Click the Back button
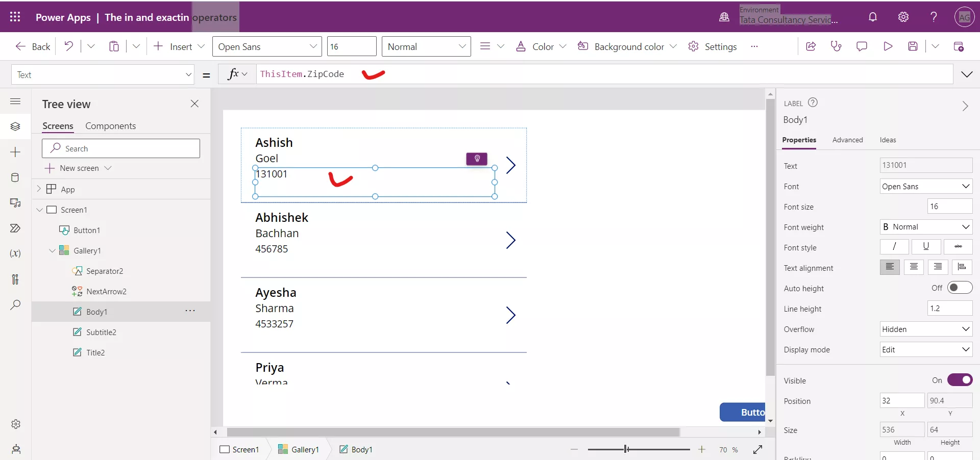This screenshot has height=460, width=980. 32,46
